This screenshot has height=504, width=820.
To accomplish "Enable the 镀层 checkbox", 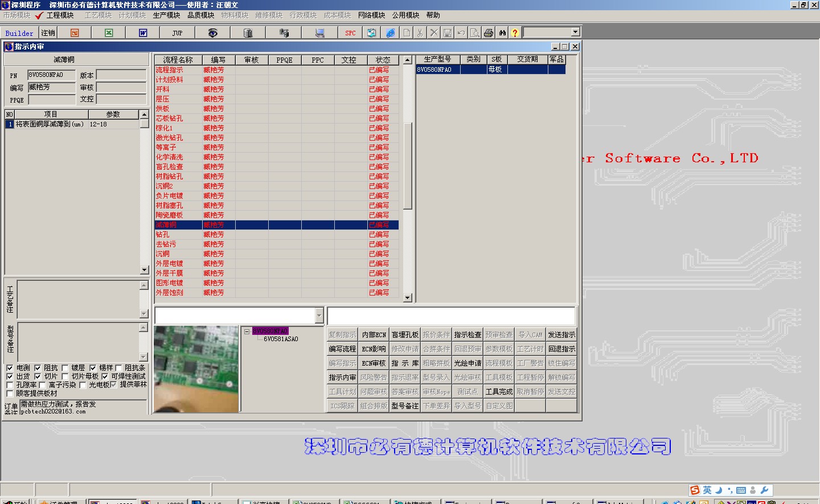I will click(x=65, y=368).
